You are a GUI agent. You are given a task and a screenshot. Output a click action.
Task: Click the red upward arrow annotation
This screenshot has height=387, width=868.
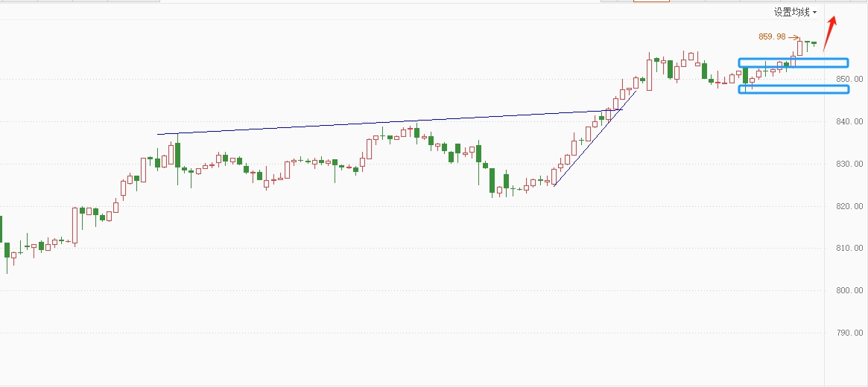click(x=831, y=33)
